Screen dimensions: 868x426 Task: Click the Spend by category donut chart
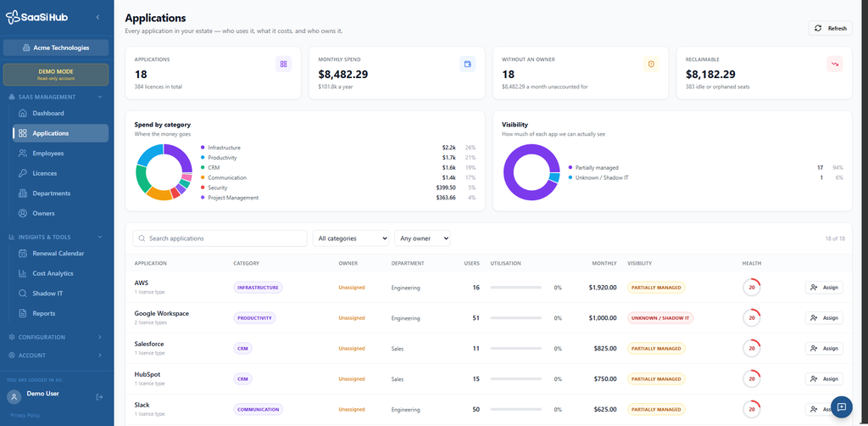(x=164, y=172)
